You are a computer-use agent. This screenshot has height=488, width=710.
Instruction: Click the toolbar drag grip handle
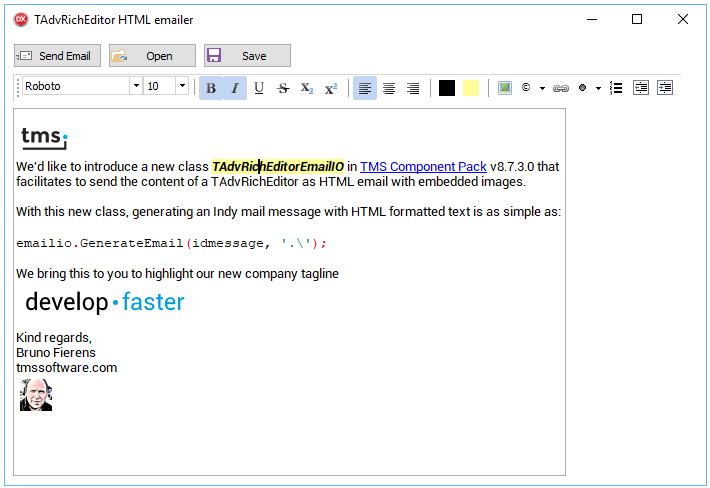click(x=18, y=87)
